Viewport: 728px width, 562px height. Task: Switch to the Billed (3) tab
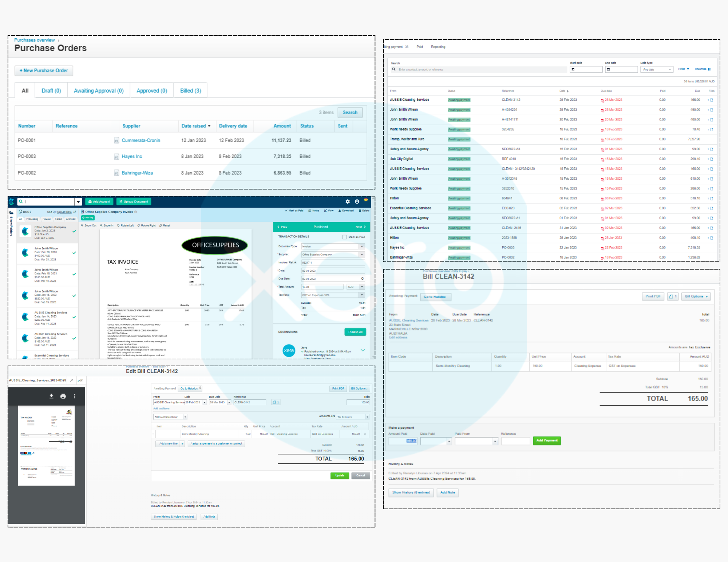[x=190, y=91]
